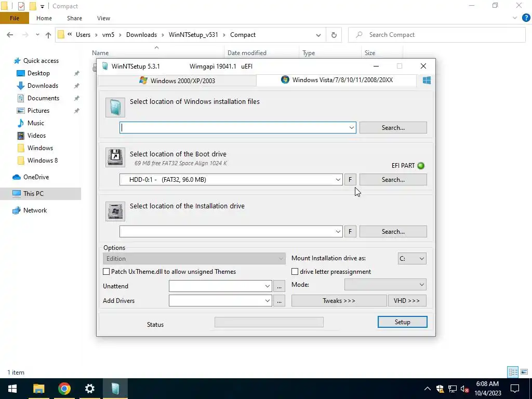532x399 pixels.
Task: Click the green EFI PART status indicator
Action: pyautogui.click(x=421, y=166)
